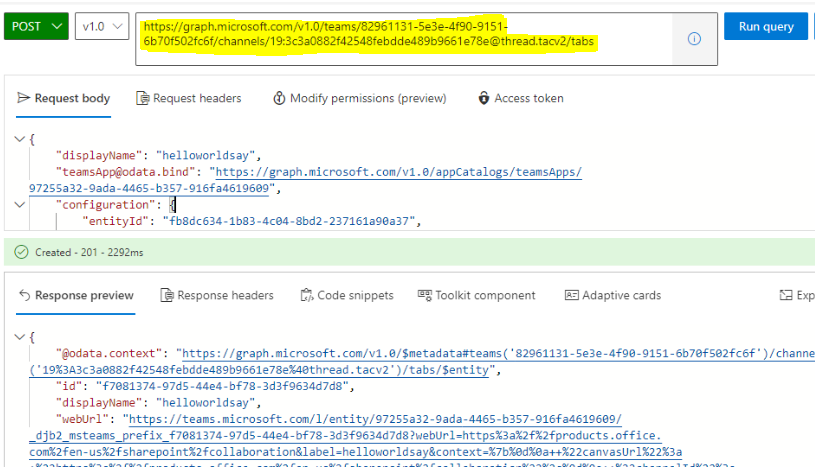
Task: Click the entityId value fb8dc634-1b83-4c04-8bd2-237161a90a37
Action: (x=289, y=221)
